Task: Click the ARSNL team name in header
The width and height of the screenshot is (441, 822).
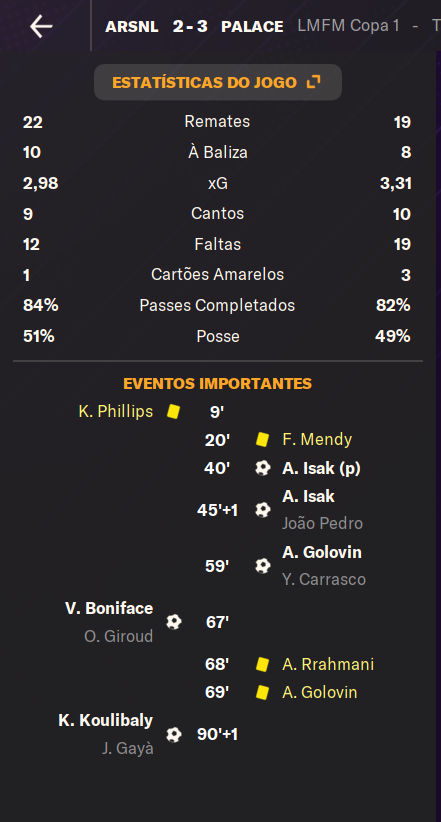Action: click(x=132, y=26)
